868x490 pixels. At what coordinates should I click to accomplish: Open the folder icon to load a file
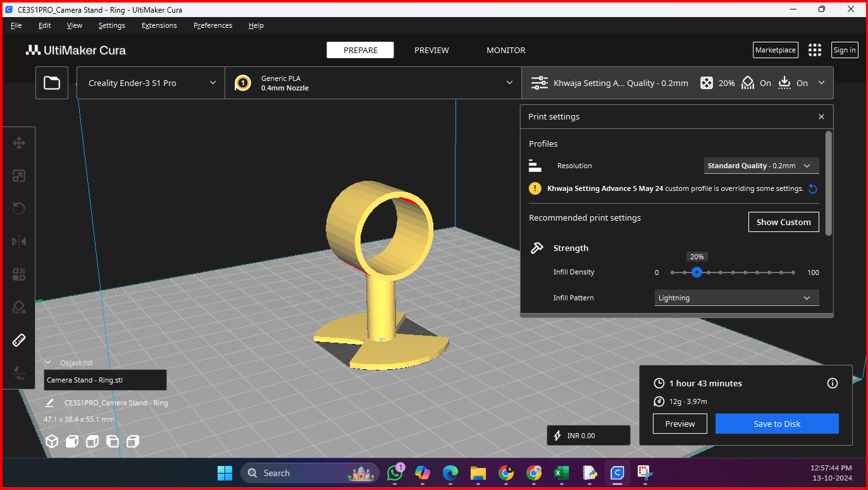click(x=52, y=83)
